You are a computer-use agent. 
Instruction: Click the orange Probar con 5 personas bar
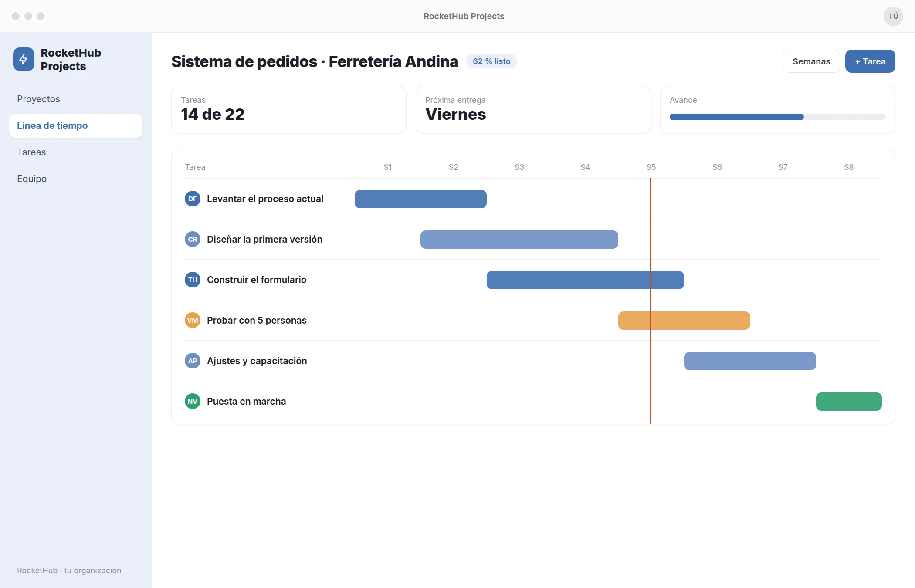[684, 321]
